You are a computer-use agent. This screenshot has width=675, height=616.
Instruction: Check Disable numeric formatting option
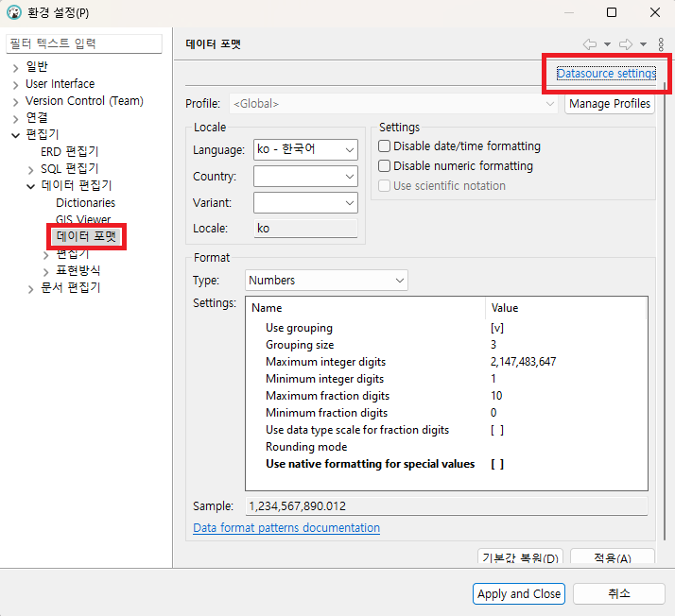coord(385,166)
